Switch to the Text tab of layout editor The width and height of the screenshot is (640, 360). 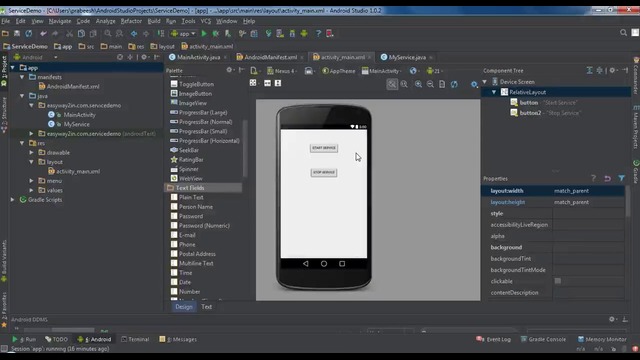point(207,307)
